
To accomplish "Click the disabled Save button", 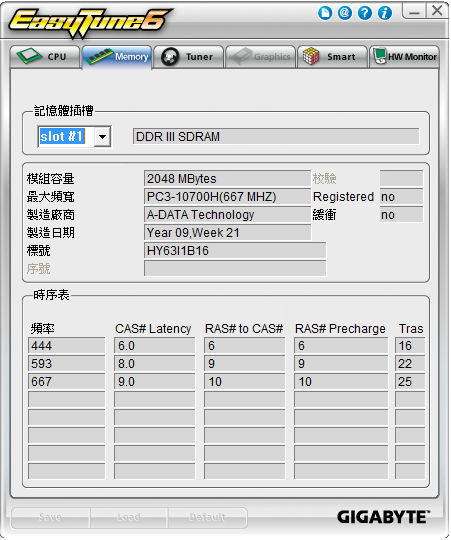I will tap(51, 517).
